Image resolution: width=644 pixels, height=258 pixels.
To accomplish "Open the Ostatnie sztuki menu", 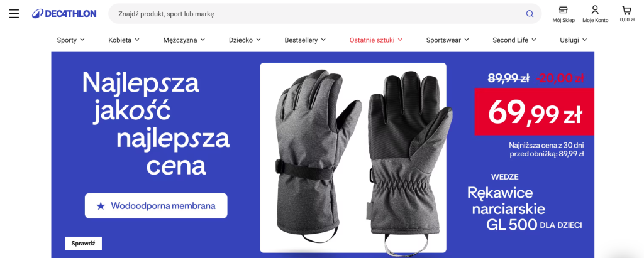I will [376, 40].
